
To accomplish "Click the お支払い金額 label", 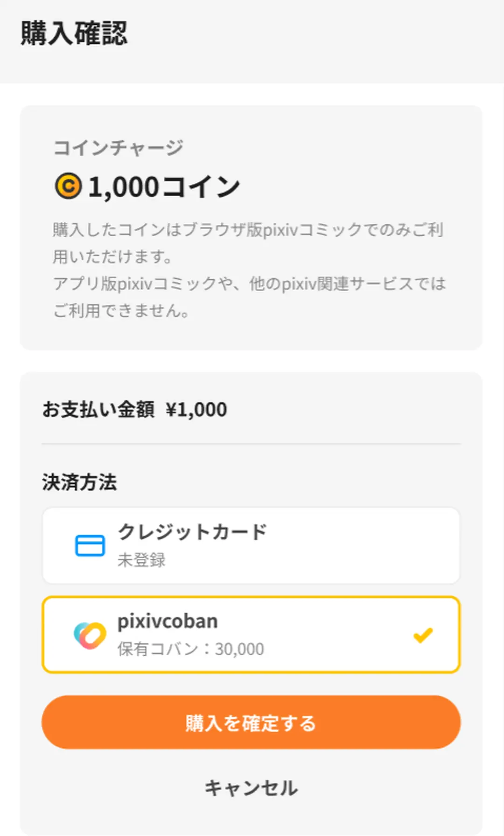I will tap(98, 410).
